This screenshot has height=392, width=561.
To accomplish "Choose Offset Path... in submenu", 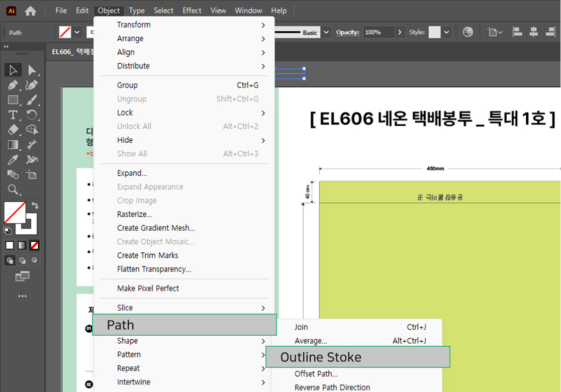I will (357, 374).
